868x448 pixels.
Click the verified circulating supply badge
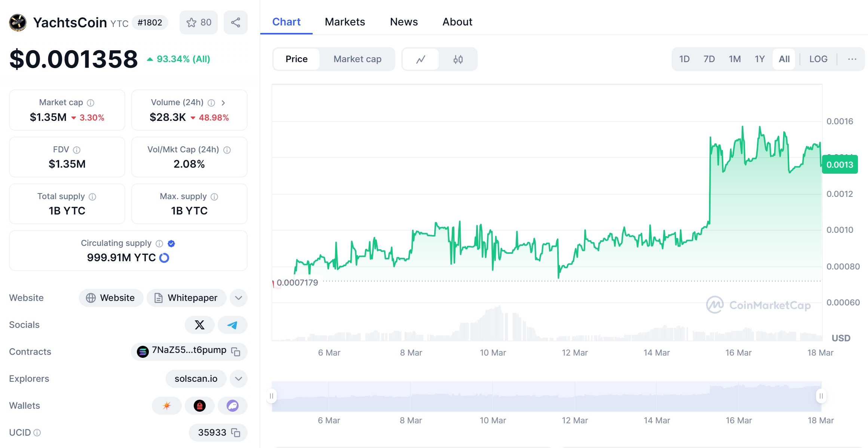tap(171, 243)
